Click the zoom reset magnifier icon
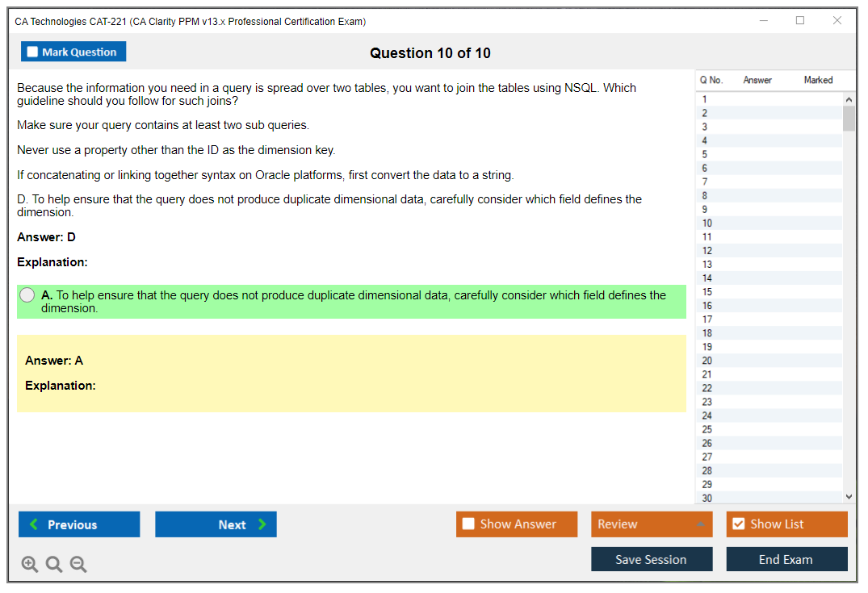This screenshot has width=868, height=593. [x=54, y=565]
